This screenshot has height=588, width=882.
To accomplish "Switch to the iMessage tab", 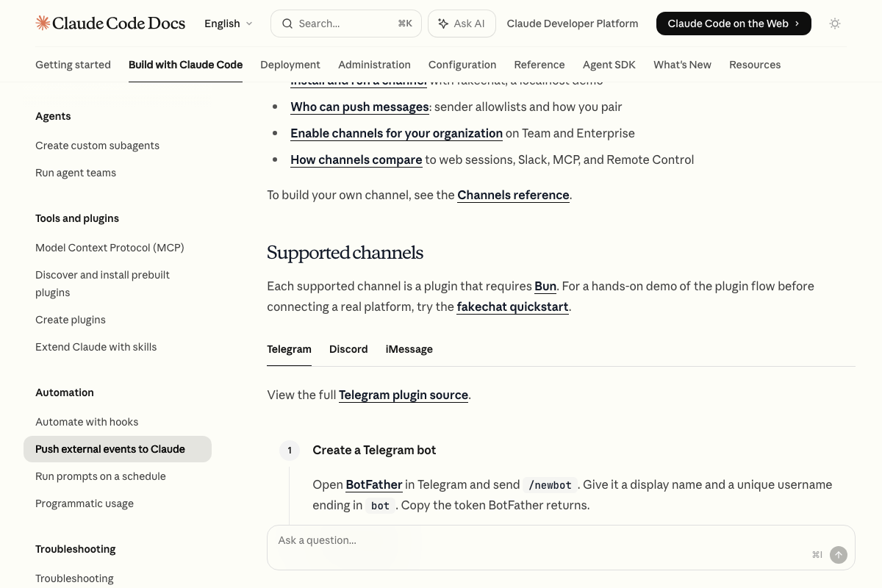I will pyautogui.click(x=409, y=349).
